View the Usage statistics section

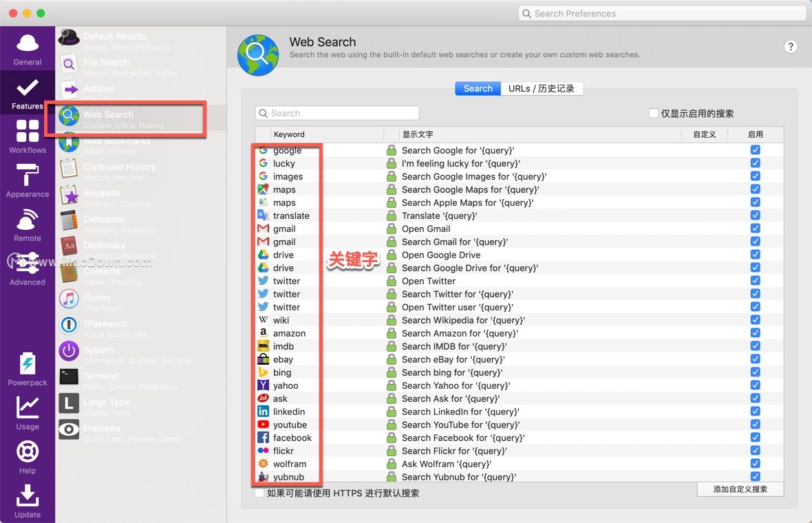pos(28,413)
